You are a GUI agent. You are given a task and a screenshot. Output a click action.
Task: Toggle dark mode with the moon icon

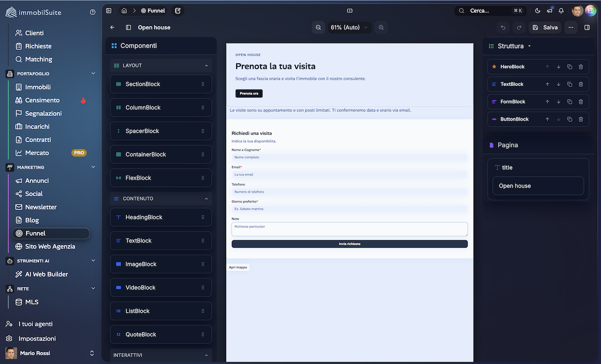coord(537,10)
